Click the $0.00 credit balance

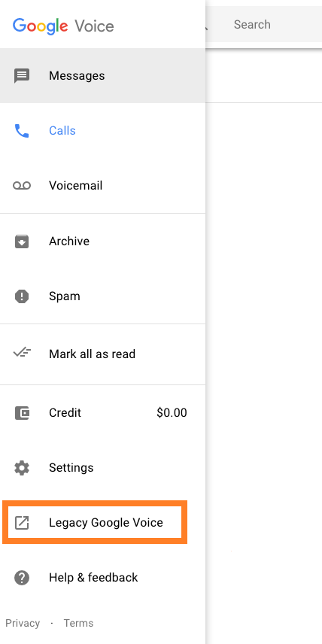click(x=172, y=413)
